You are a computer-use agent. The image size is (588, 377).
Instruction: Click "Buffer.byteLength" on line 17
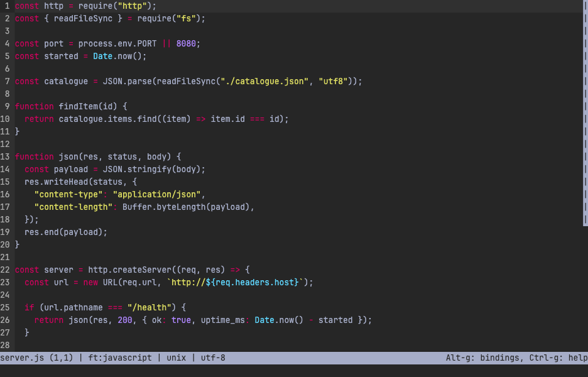(164, 207)
